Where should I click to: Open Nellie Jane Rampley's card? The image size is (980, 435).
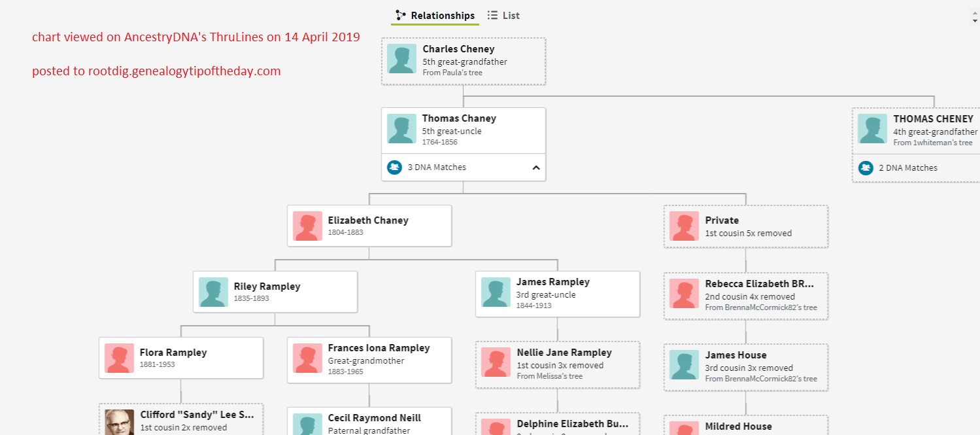[x=557, y=364]
